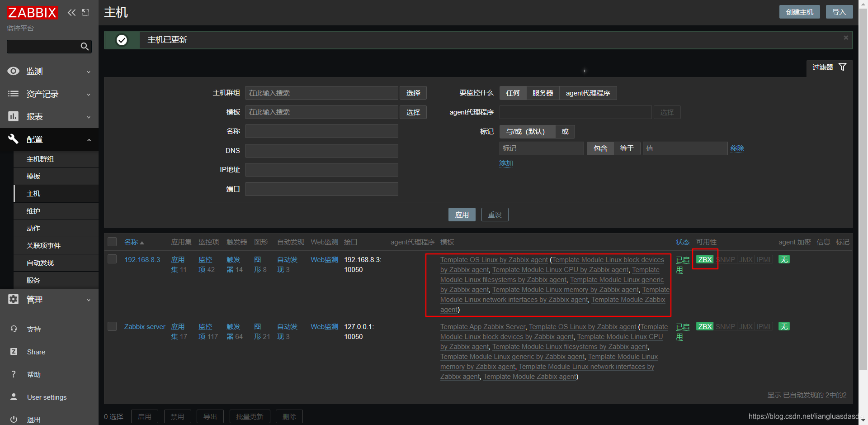Click the sort arrow next to 名称
Viewport: 868px width, 425px height.
(x=142, y=243)
